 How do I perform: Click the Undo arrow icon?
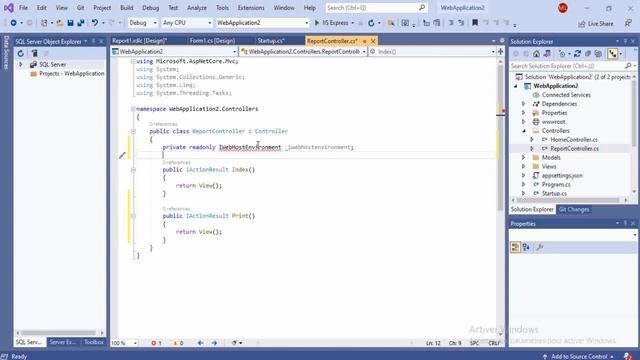click(x=95, y=23)
